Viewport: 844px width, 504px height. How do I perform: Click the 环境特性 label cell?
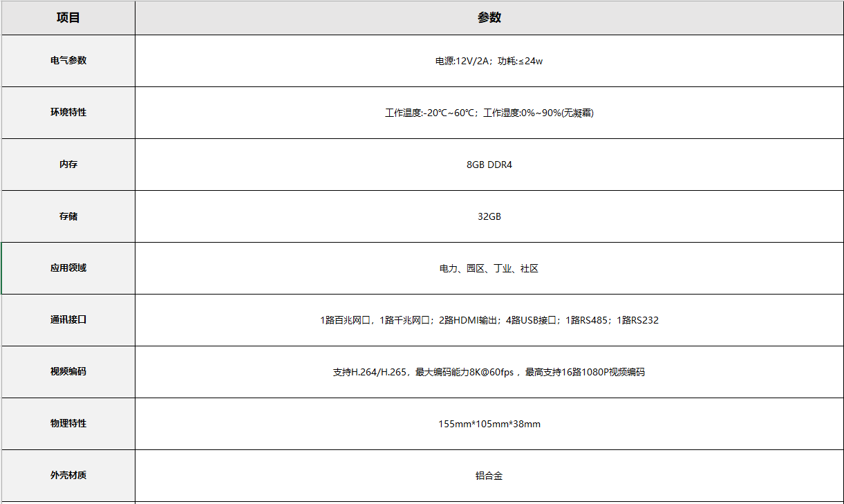tap(68, 113)
